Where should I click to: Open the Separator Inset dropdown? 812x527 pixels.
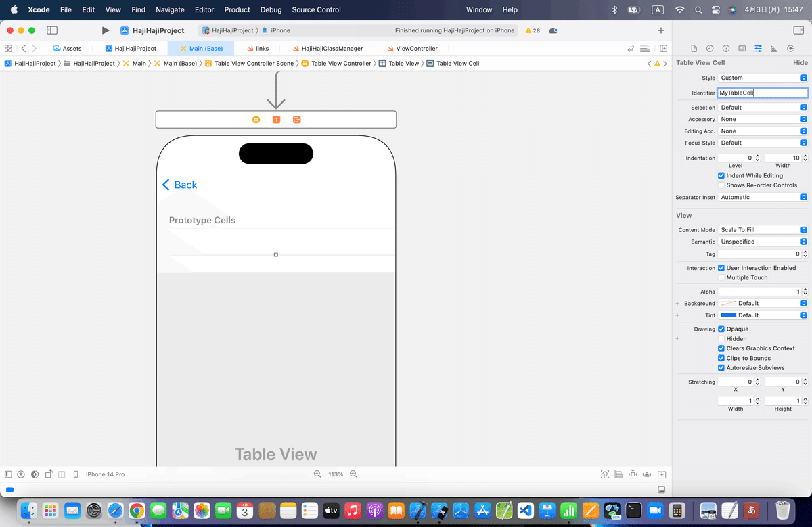tap(763, 197)
